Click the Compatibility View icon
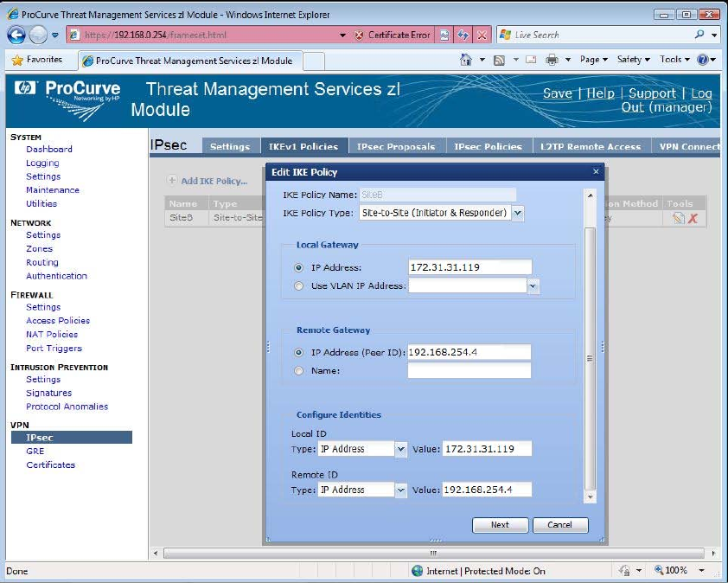The image size is (728, 583). (444, 35)
